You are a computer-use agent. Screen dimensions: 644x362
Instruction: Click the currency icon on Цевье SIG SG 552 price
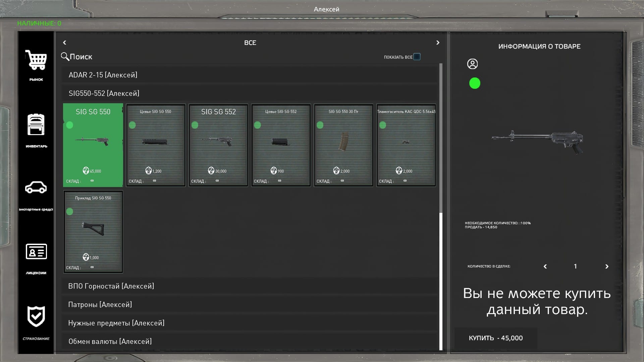point(274,171)
